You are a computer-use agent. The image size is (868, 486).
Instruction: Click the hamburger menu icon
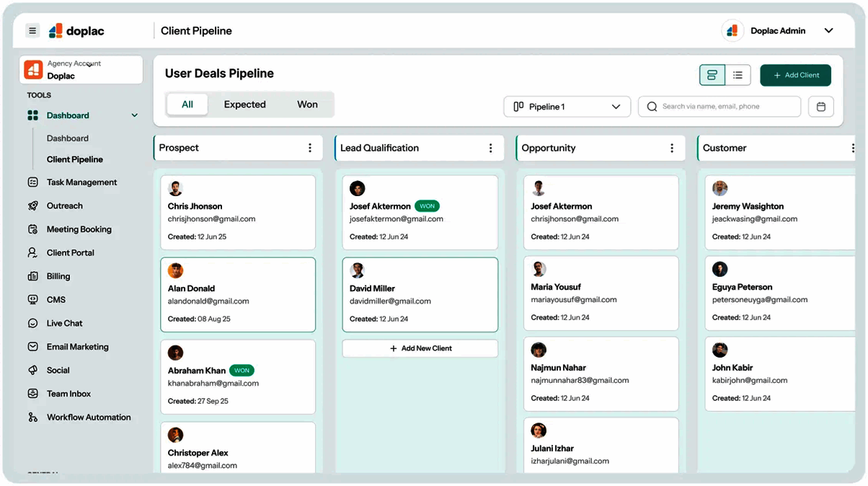point(32,30)
